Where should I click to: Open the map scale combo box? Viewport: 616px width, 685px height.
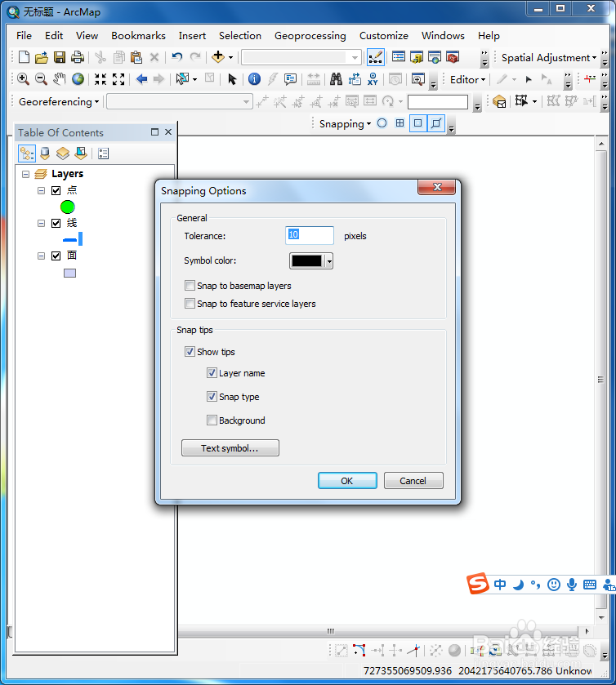(301, 57)
